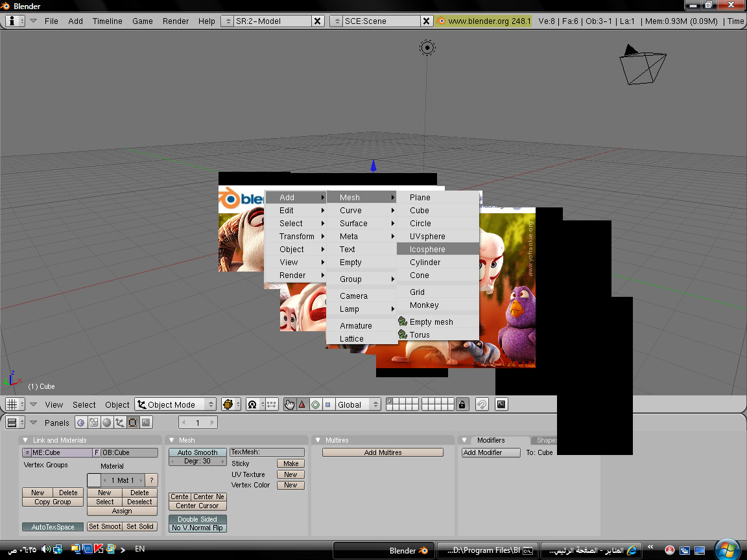Click the Degr: 30 angle slider field
Image resolution: width=747 pixels, height=560 pixels.
(x=198, y=461)
